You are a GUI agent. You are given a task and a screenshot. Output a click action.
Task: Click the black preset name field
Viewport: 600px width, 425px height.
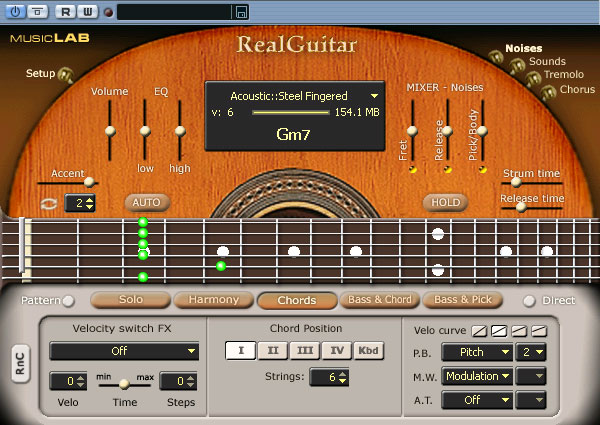(x=174, y=12)
